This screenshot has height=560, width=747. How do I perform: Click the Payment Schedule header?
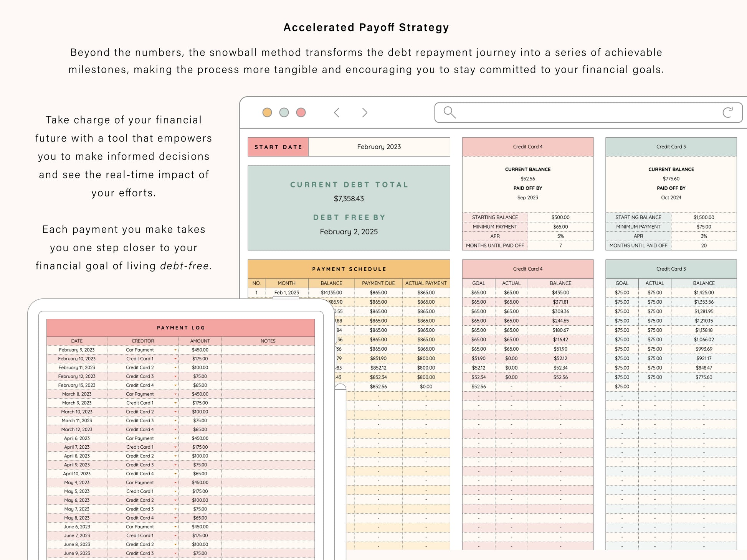(349, 269)
